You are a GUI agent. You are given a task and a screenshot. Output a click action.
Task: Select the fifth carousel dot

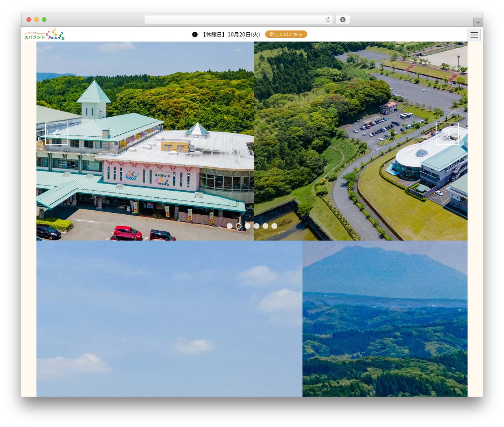pos(265,226)
